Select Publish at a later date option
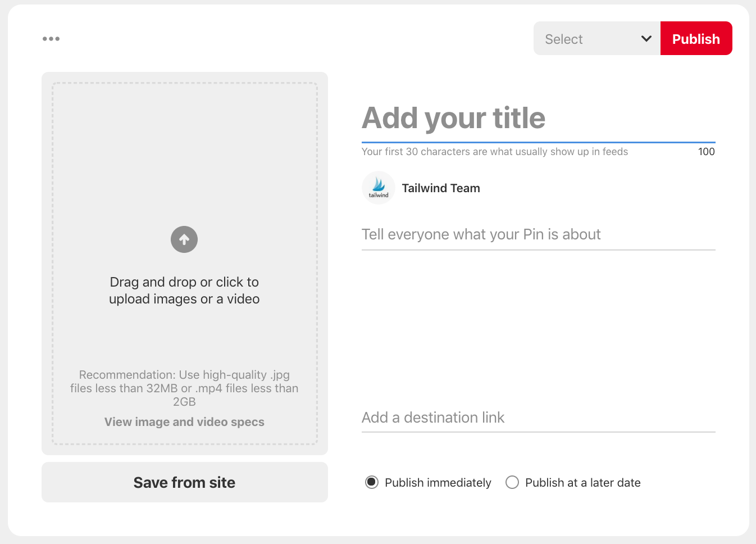This screenshot has width=756, height=544. pyautogui.click(x=573, y=482)
